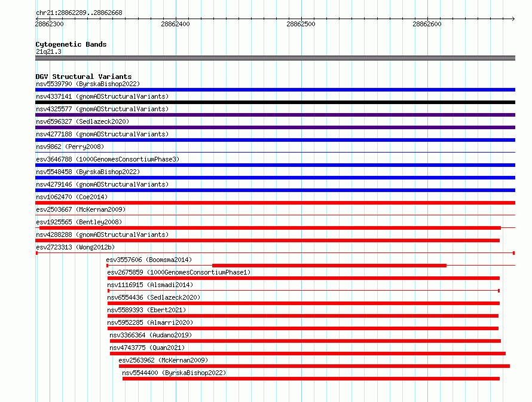
Task: Click the red bar under nsv5952285
Action: 303,328
